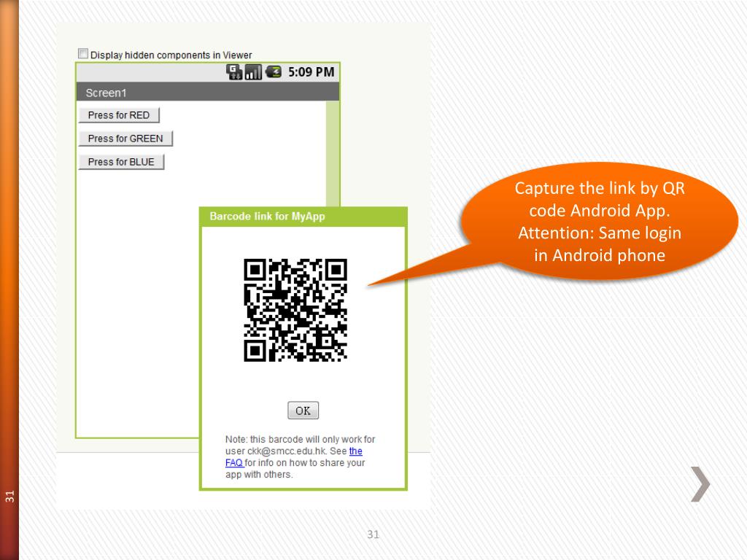Confirm the barcode dialog with OK
The width and height of the screenshot is (747, 560).
tap(303, 411)
